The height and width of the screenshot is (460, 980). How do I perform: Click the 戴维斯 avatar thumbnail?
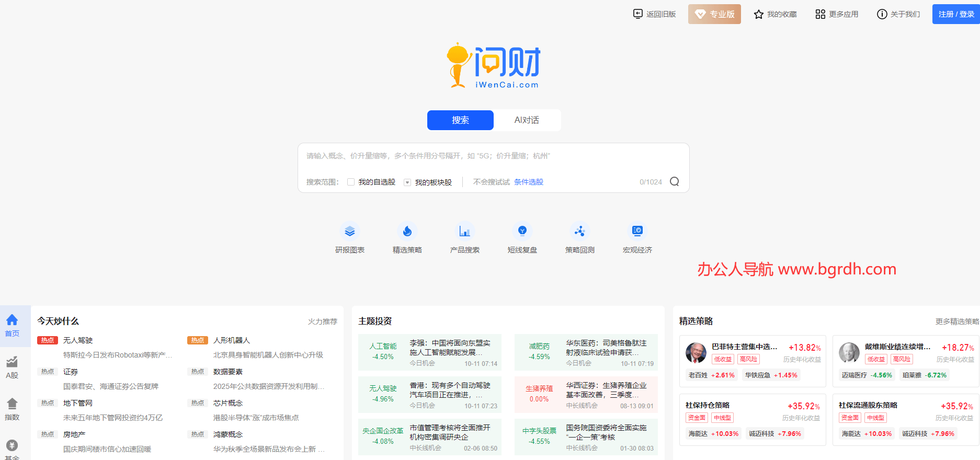tap(849, 353)
